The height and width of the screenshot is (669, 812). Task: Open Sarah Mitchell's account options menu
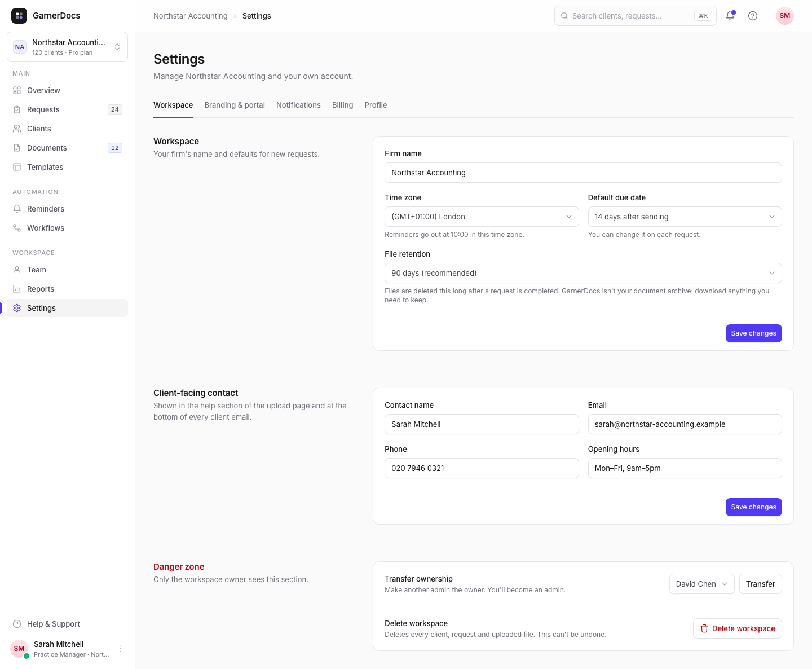(120, 649)
